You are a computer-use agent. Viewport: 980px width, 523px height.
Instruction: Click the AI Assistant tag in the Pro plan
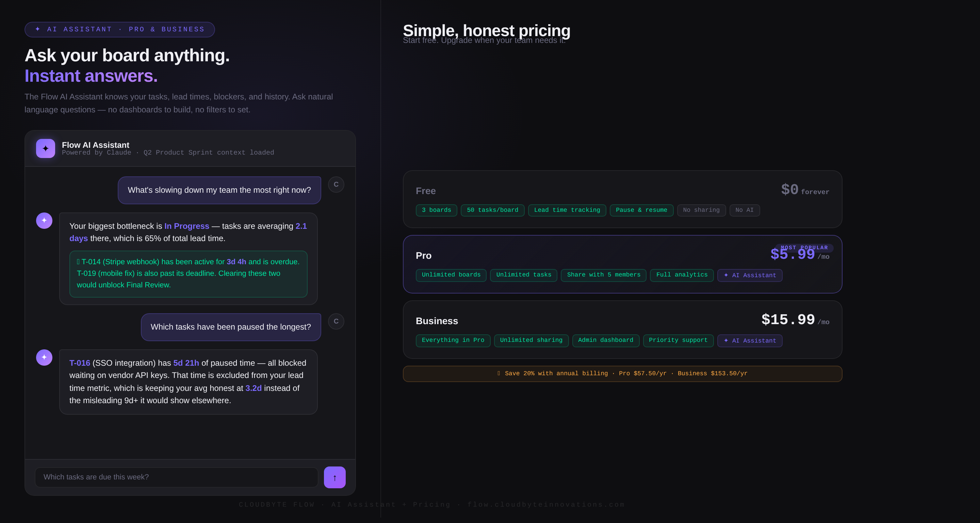click(749, 275)
